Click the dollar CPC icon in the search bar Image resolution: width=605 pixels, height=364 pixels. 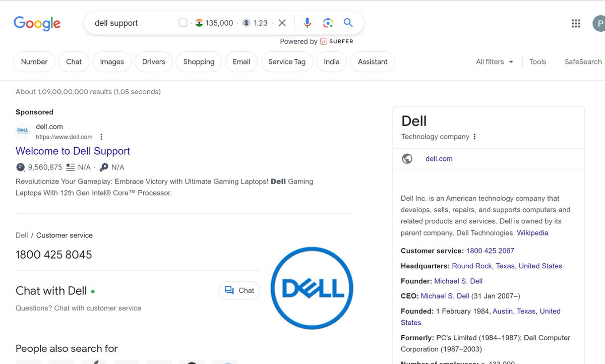point(246,23)
